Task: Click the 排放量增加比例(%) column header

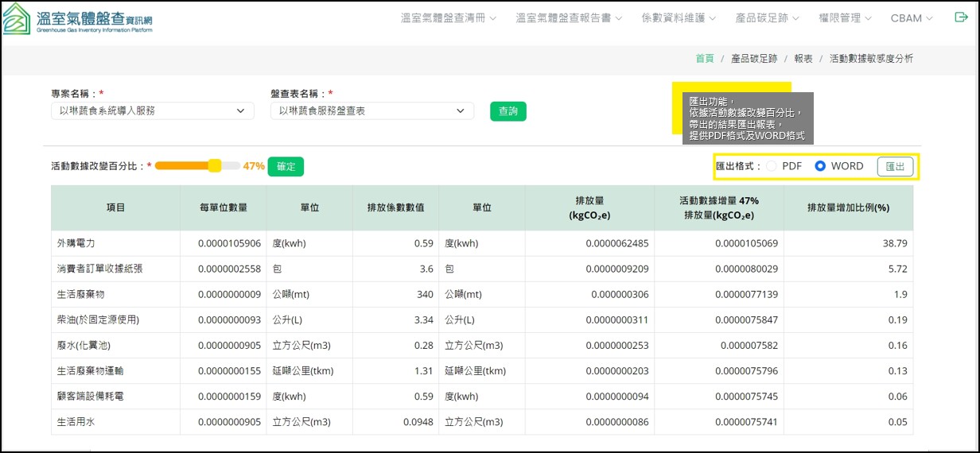Action: 848,207
